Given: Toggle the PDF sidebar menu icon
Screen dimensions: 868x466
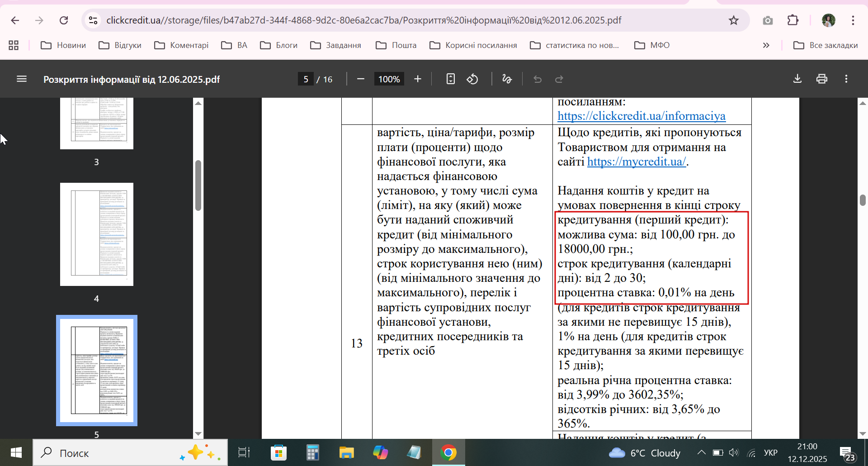Looking at the screenshot, I should coord(22,79).
